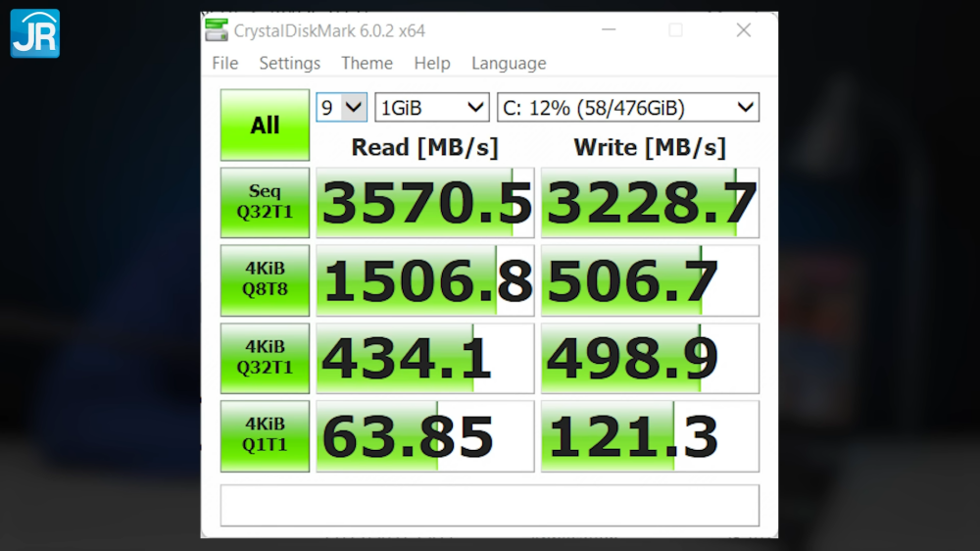Click the 63.85 Q1T1 read result
Viewport: 980px width, 551px height.
pos(425,436)
